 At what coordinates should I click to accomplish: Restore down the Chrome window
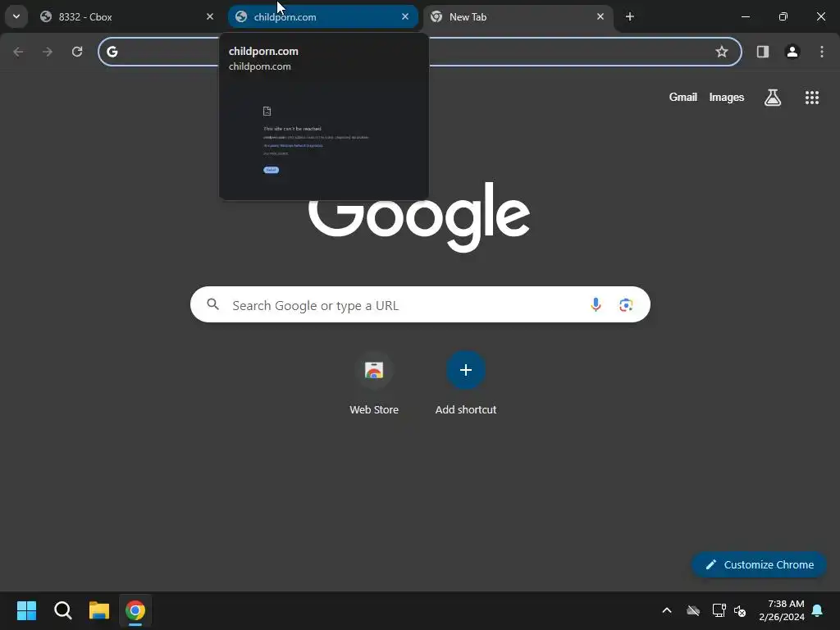click(x=783, y=16)
